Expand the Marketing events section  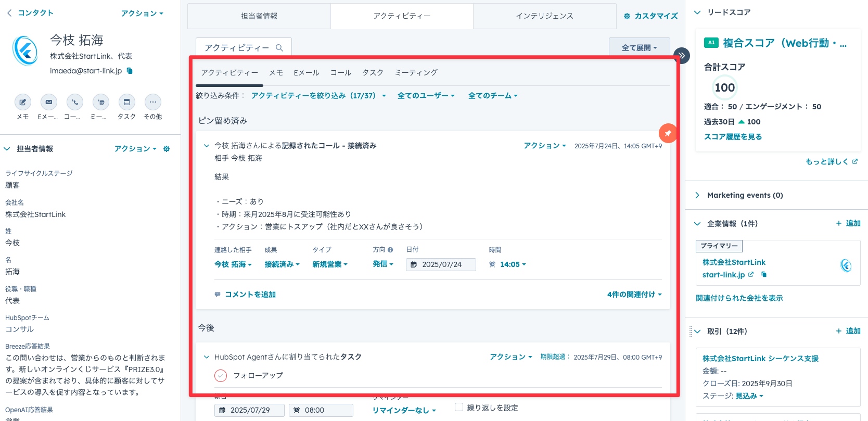click(697, 195)
